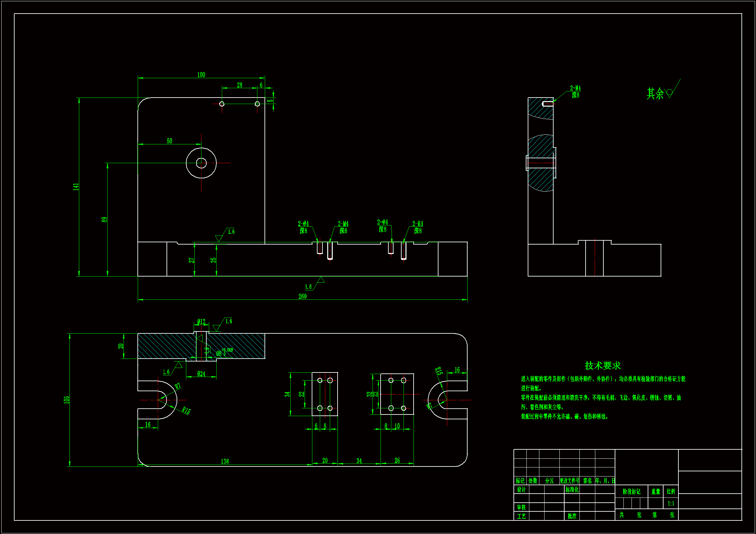Click the 审核 cell in title block
Screen dimensions: 756x534
coord(521,508)
